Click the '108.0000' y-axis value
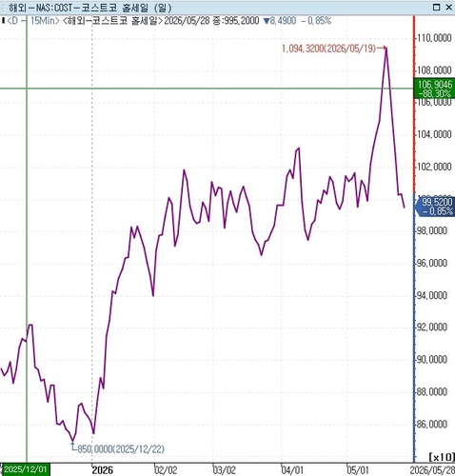This screenshot has width=455, height=476. (x=434, y=70)
